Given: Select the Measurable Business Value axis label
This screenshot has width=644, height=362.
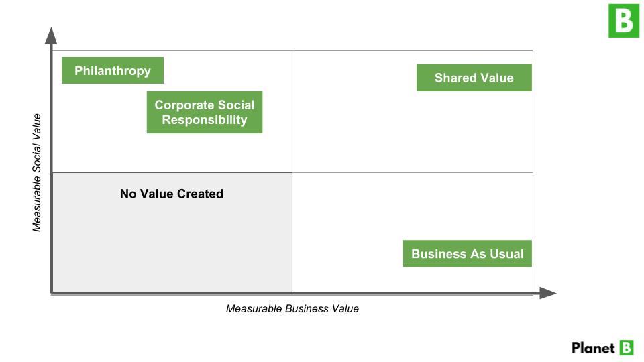Looking at the screenshot, I should click(292, 309).
